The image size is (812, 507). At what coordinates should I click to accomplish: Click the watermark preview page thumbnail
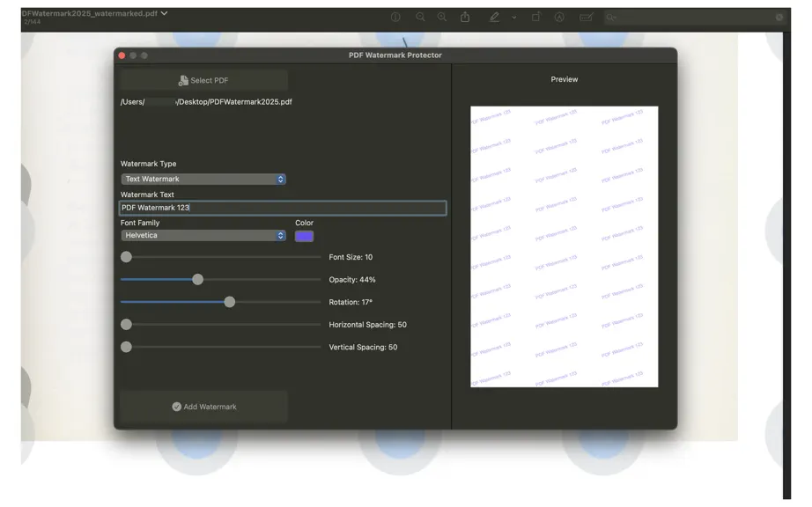tap(564, 246)
